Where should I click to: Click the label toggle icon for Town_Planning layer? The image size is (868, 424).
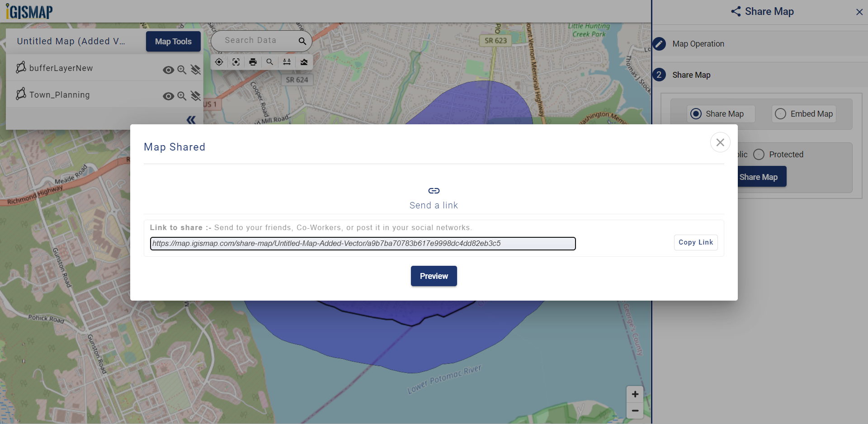point(196,96)
